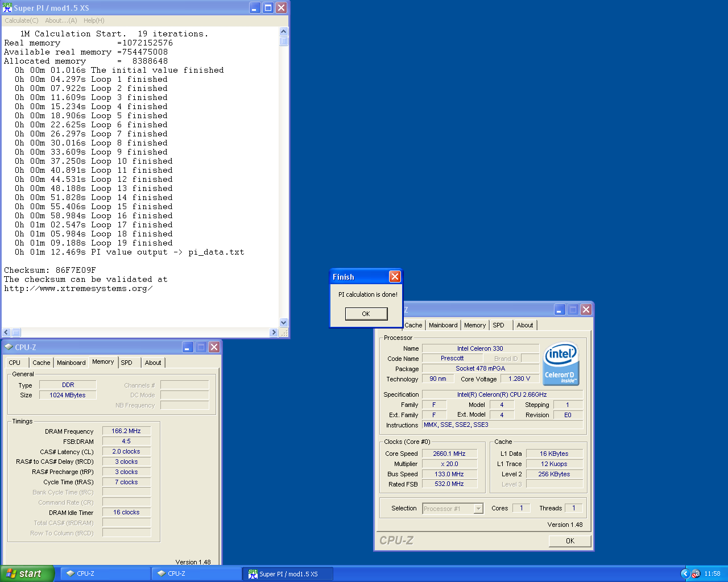Image resolution: width=728 pixels, height=582 pixels.
Task: Activate Super PI / mod1.5 XS taskbar button
Action: coord(288,573)
